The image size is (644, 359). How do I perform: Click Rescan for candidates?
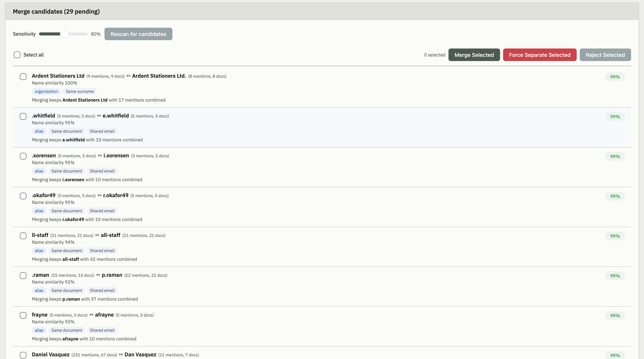point(138,34)
